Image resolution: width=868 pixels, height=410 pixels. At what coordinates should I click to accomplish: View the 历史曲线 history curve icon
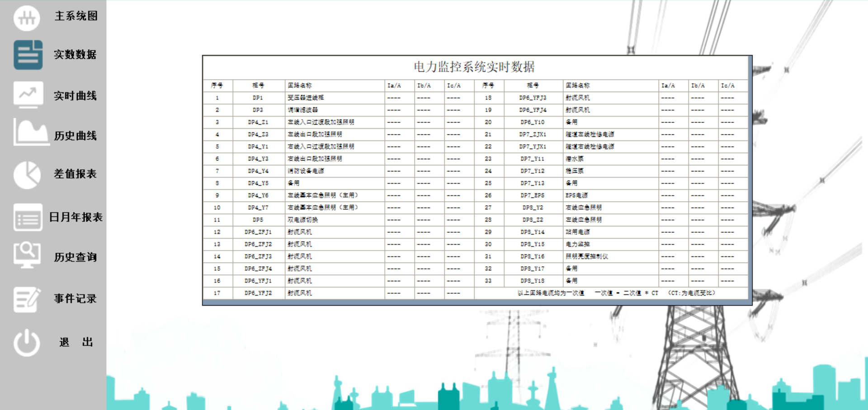pos(28,134)
